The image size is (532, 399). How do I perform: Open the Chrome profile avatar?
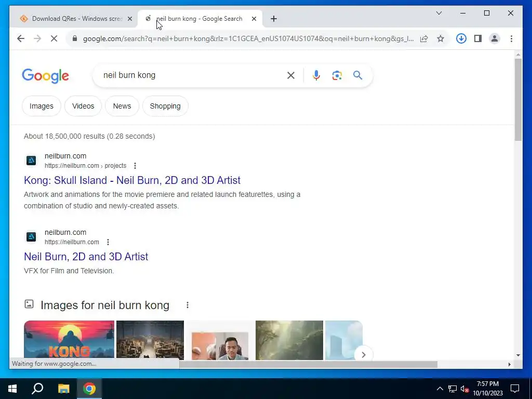click(x=495, y=38)
